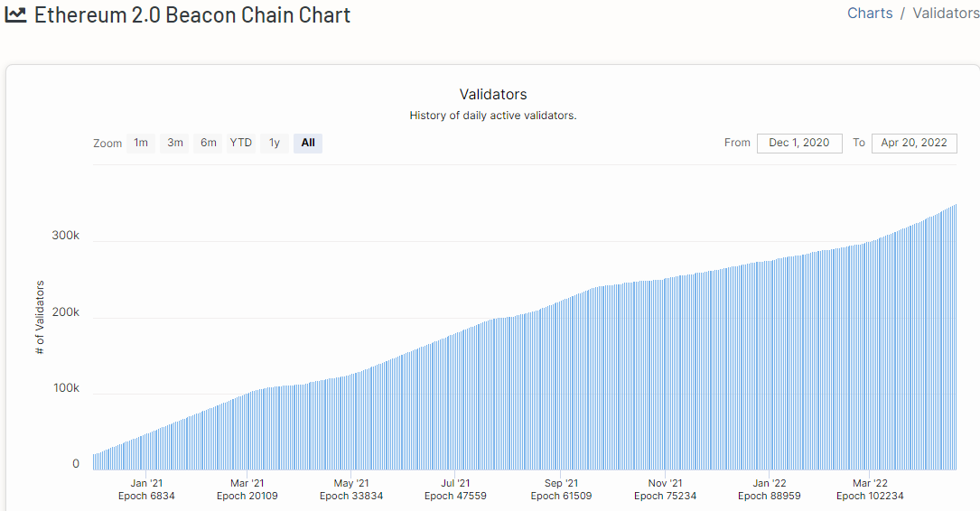
Task: Edit the From date field Dec 1, 2020
Action: 799,143
